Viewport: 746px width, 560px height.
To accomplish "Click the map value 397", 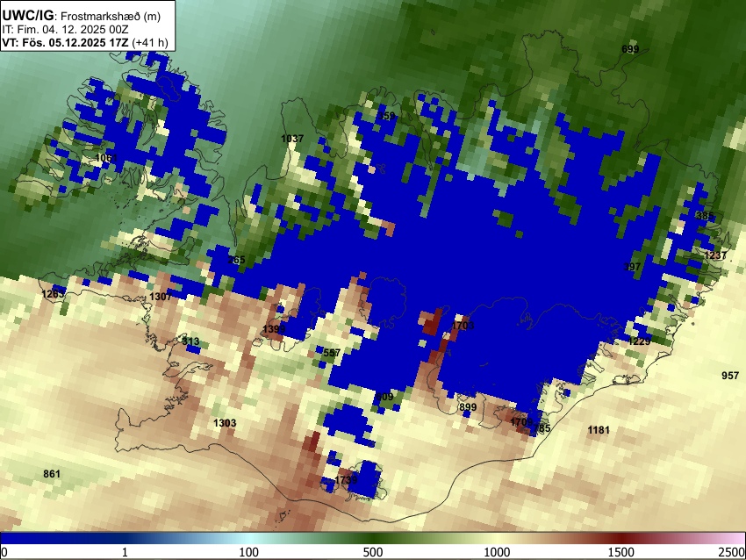I will [x=632, y=267].
